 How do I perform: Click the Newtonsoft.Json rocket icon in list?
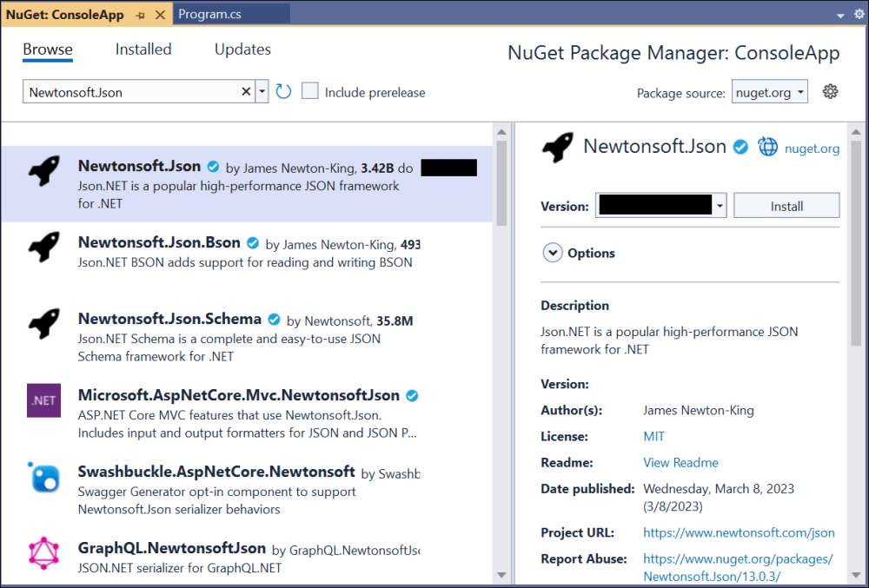(x=43, y=171)
